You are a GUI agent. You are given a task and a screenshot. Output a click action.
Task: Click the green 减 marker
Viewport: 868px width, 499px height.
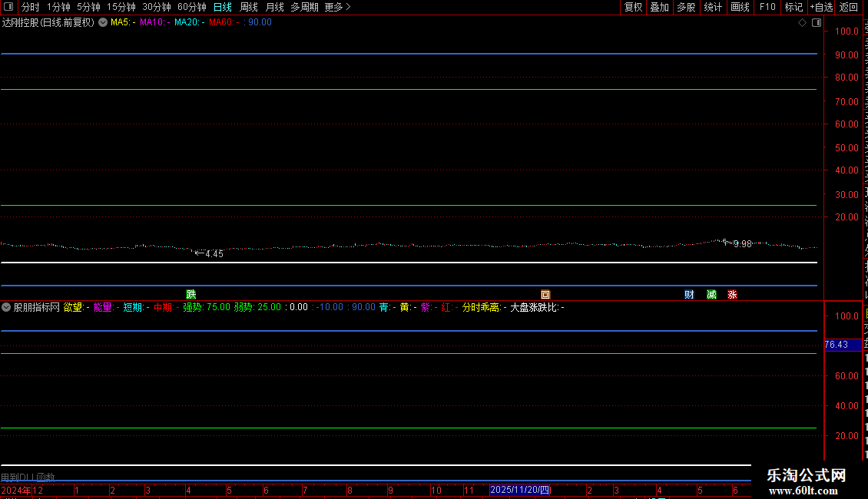[x=712, y=294]
